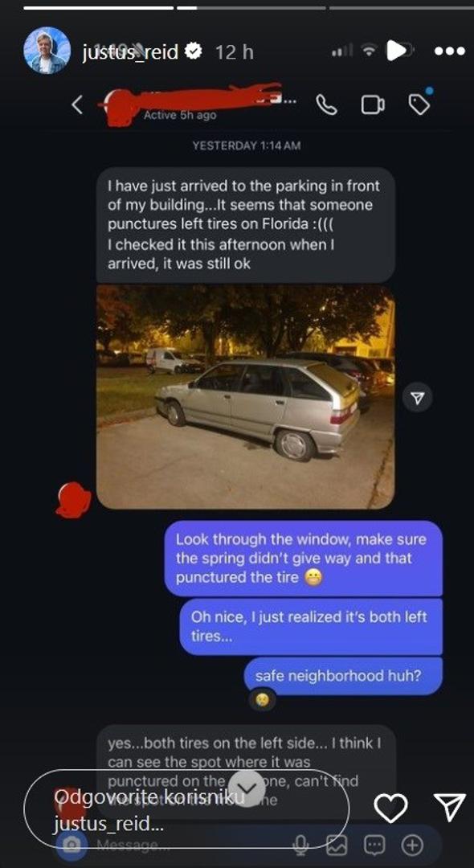Tap the back arrow in chat header
The width and height of the screenshot is (474, 868).
pyautogui.click(x=77, y=104)
